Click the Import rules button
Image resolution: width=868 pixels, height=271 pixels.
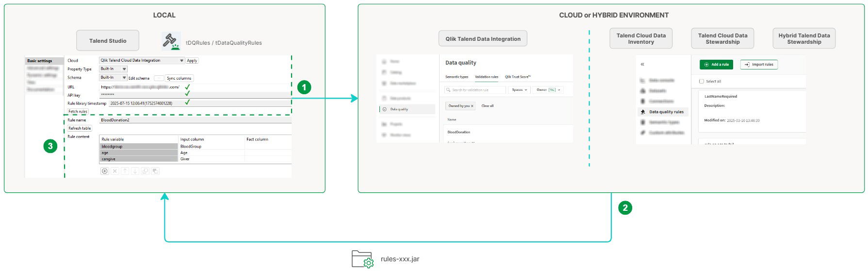tap(759, 65)
